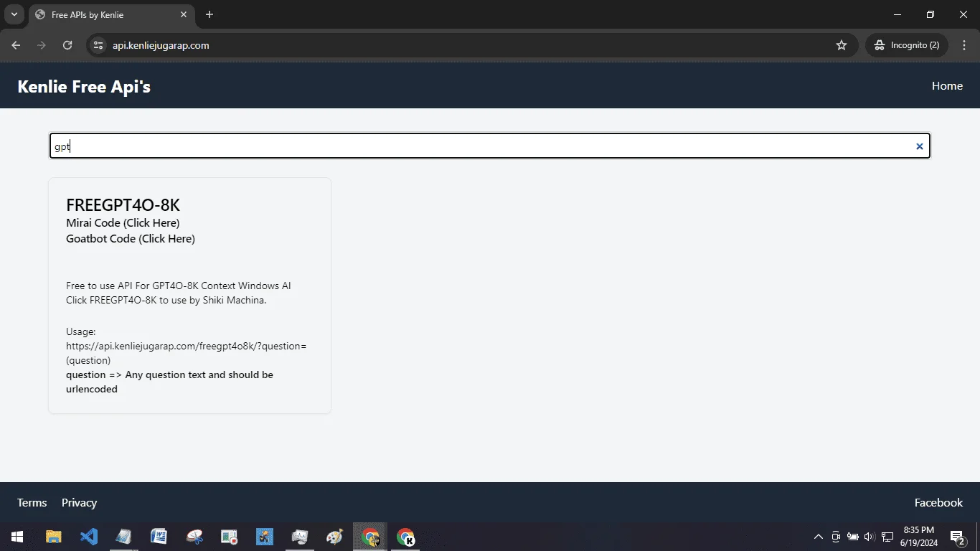Image resolution: width=980 pixels, height=551 pixels.
Task: Open the Mirai Code (Click Here) link
Action: (x=123, y=222)
